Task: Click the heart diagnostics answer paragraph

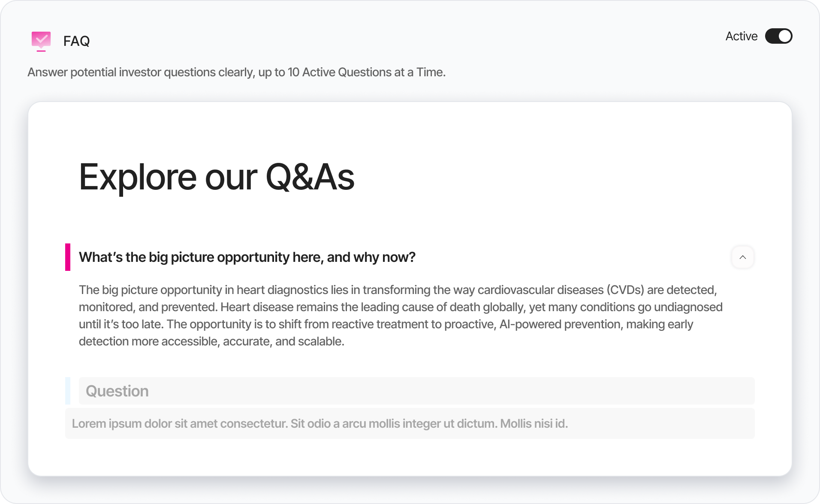Action: point(401,315)
